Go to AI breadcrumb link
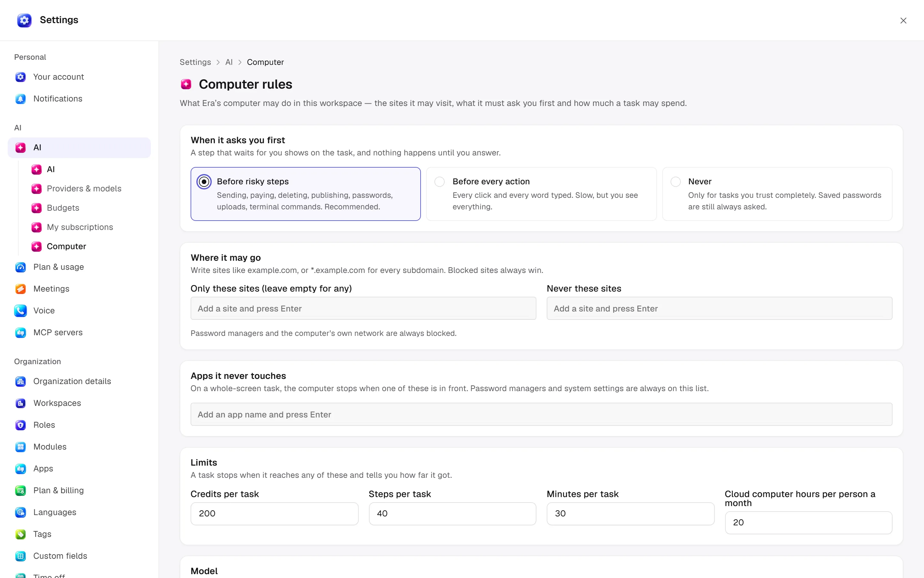Screen dimensions: 924x578 229,62
